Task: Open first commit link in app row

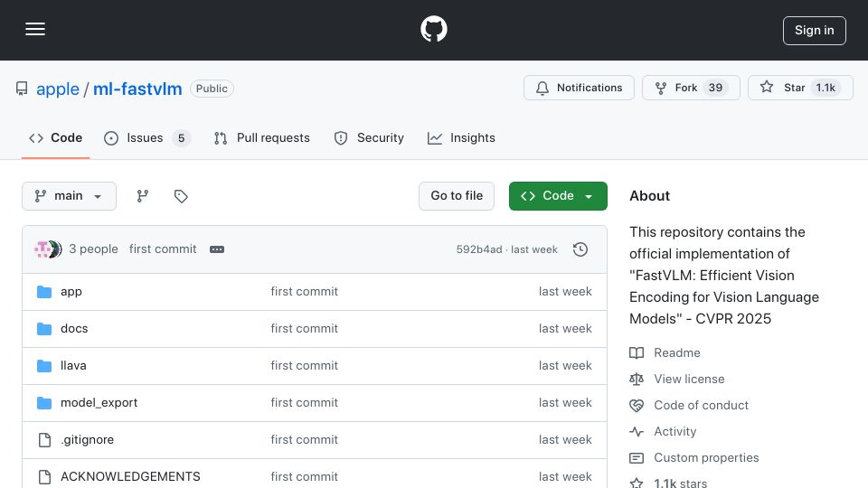Action: tap(304, 292)
